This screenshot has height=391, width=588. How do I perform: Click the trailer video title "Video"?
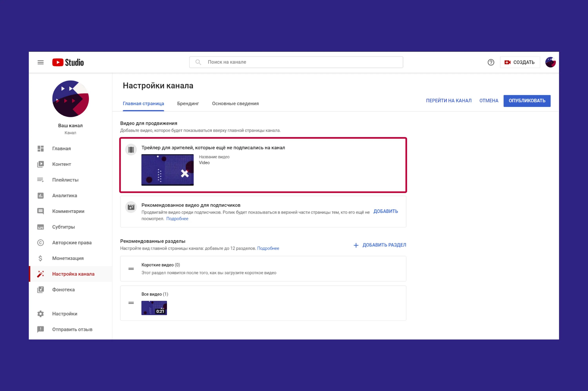coord(204,163)
